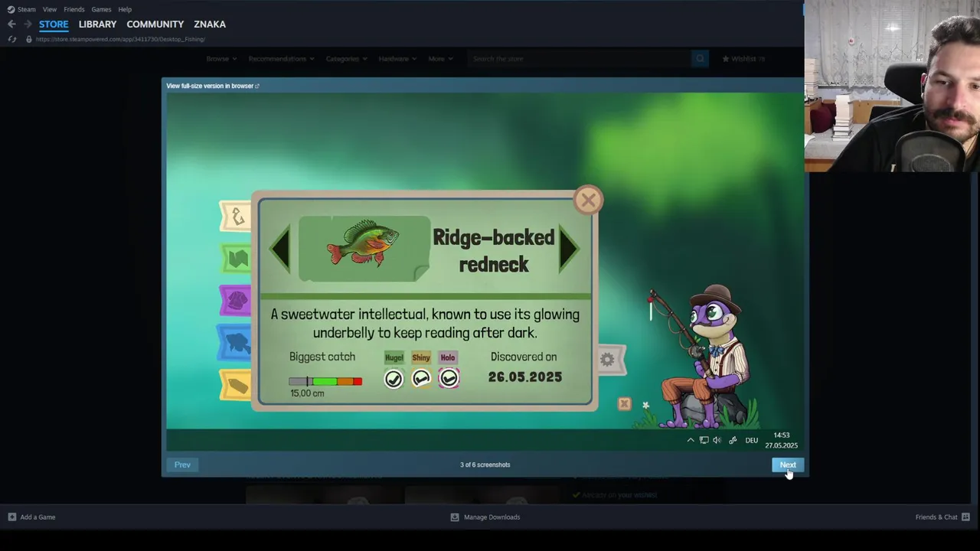Expand the Categories dropdown
Viewport: 980px width, 551px height.
click(346, 59)
